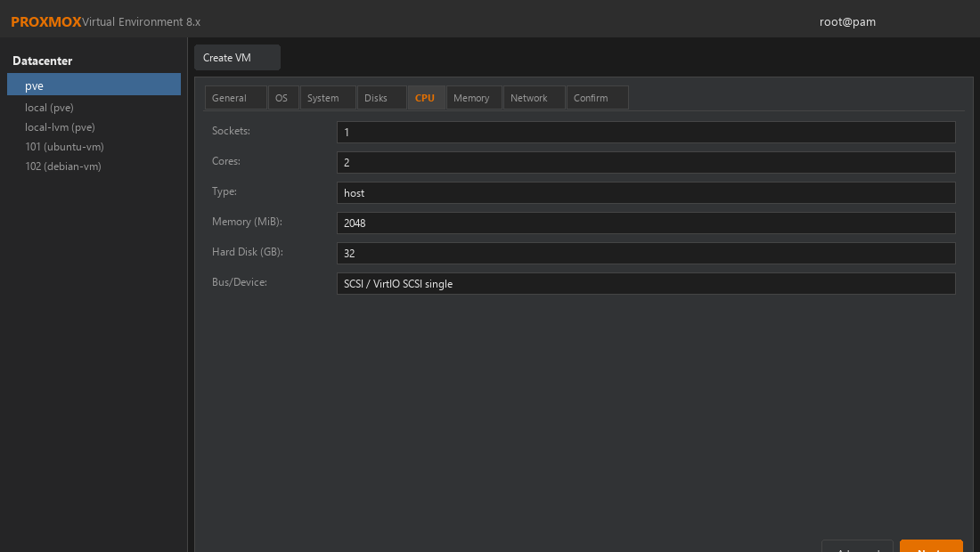Click the Memory (MiB) field
980x552 pixels.
point(646,223)
